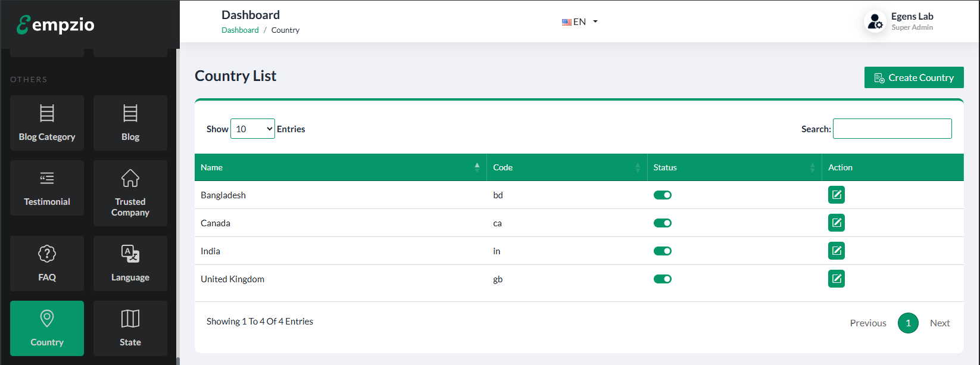
Task: Open the Egens Lab profile menu
Action: click(x=899, y=21)
